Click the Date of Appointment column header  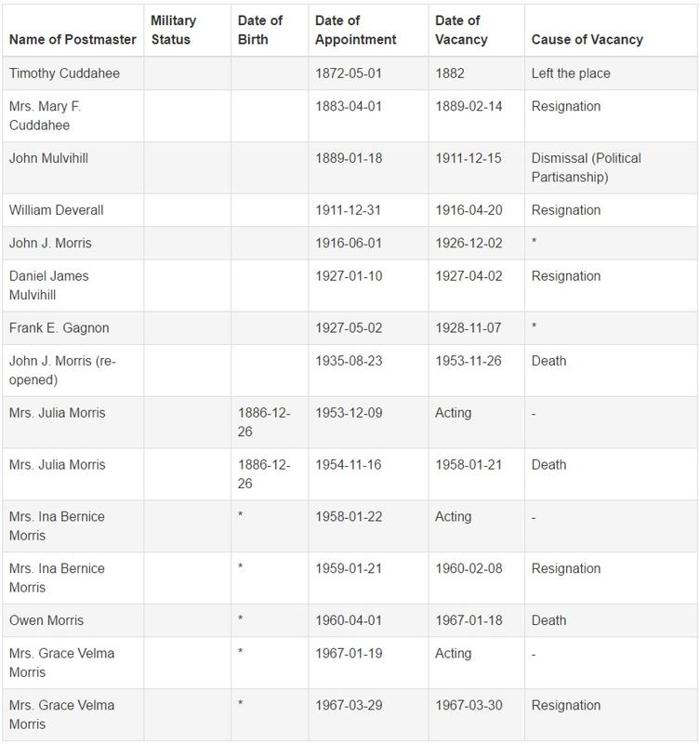pyautogui.click(x=356, y=31)
